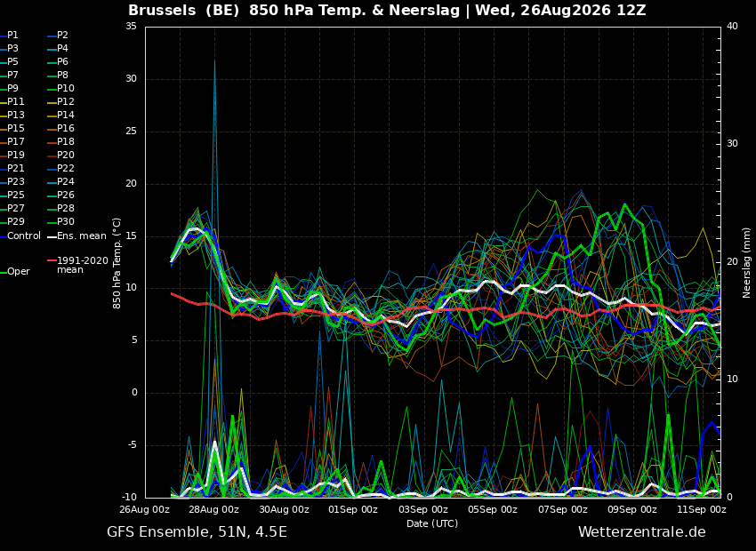Click the "05Sep 00z" date axis label

click(x=493, y=509)
